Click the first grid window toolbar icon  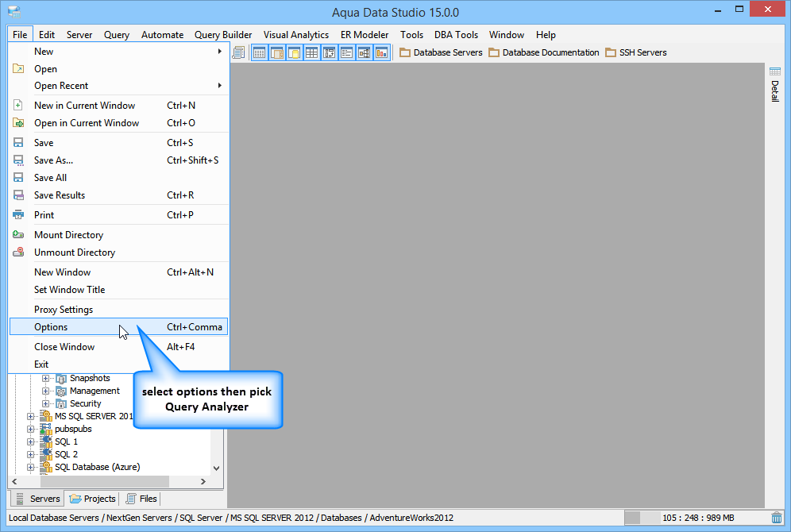(259, 52)
